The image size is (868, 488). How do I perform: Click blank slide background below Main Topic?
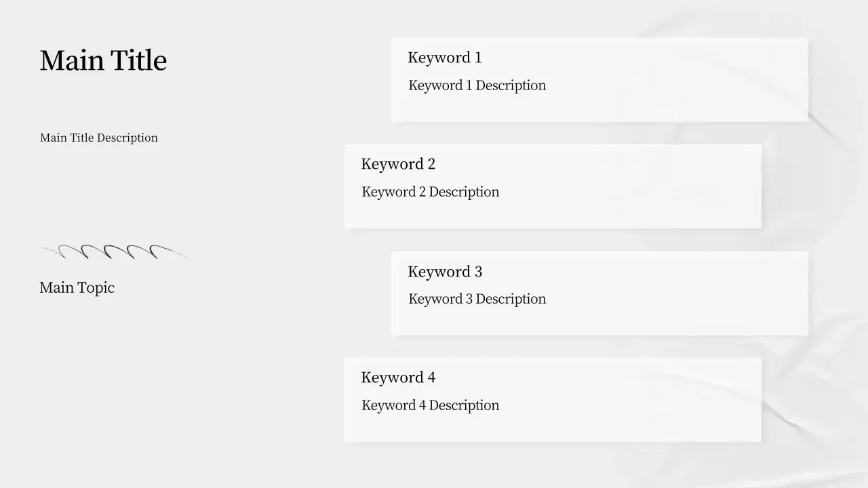coord(136,393)
